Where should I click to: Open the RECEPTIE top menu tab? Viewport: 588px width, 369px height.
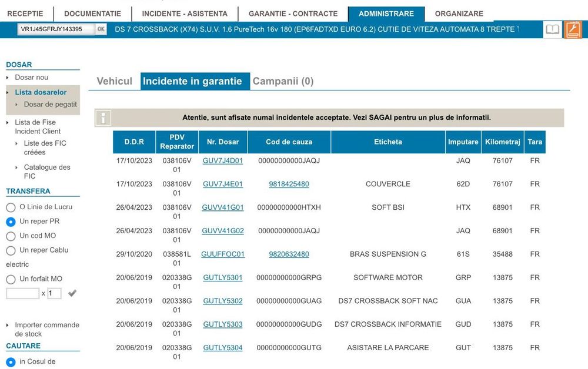25,14
